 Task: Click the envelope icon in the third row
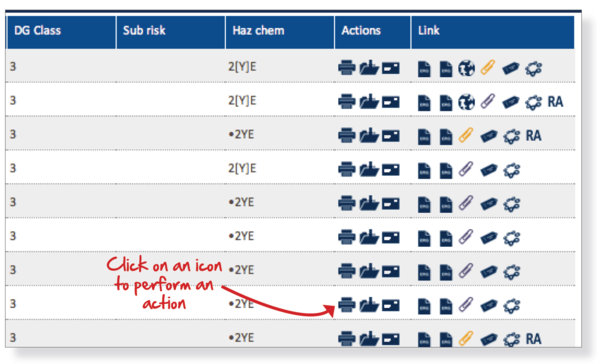[391, 136]
